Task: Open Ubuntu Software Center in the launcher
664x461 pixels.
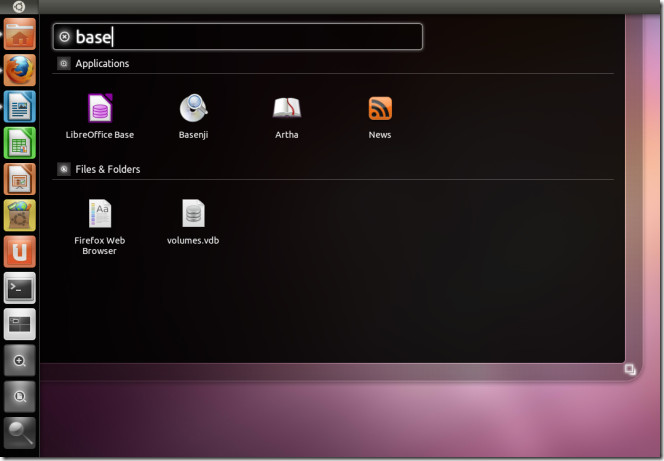Action: click(x=20, y=215)
